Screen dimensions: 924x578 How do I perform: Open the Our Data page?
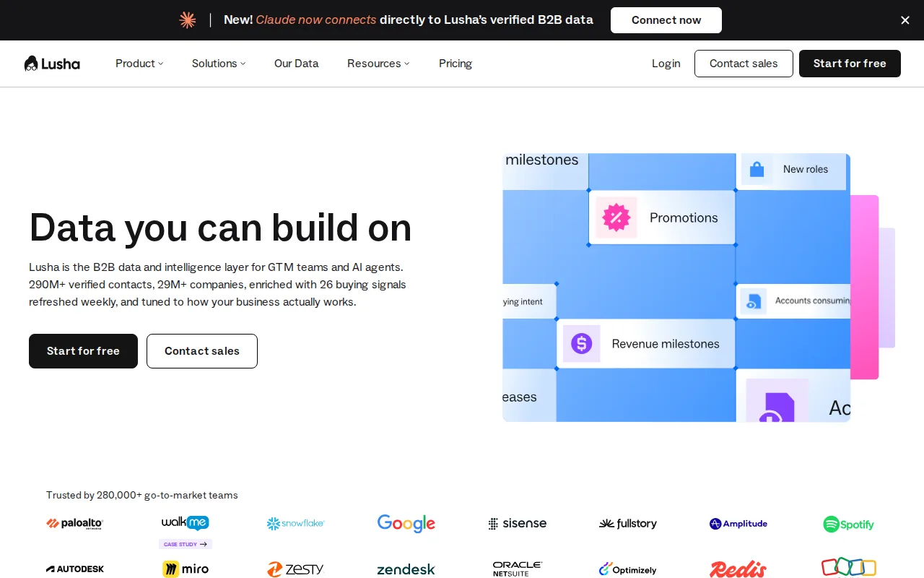[x=297, y=64]
